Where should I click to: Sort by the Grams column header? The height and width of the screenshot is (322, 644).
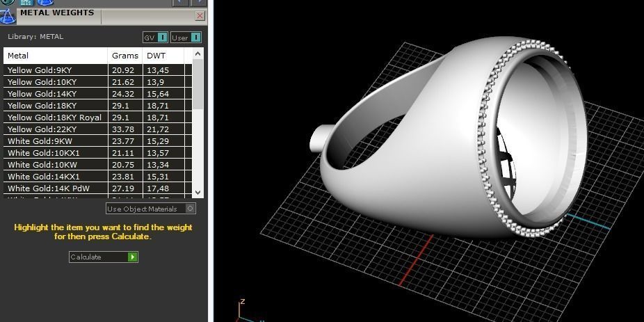(125, 56)
